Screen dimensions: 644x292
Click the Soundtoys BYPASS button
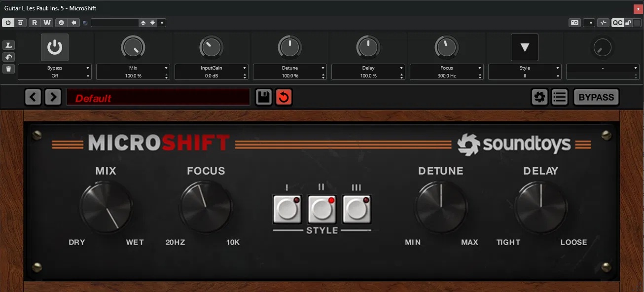click(596, 97)
